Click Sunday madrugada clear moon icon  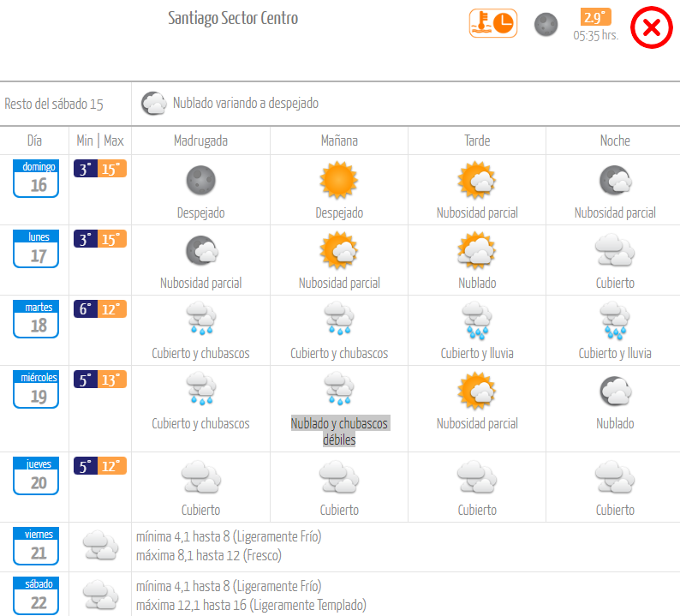pyautogui.click(x=200, y=180)
